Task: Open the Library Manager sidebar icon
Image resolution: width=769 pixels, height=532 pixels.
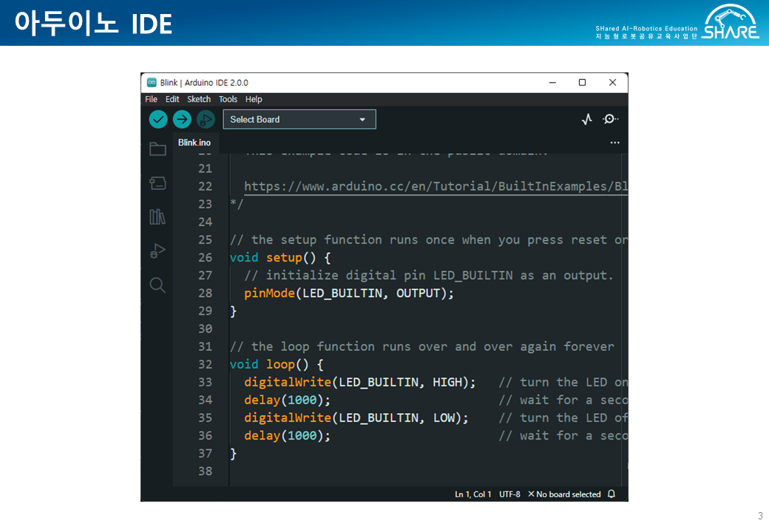Action: [x=157, y=216]
